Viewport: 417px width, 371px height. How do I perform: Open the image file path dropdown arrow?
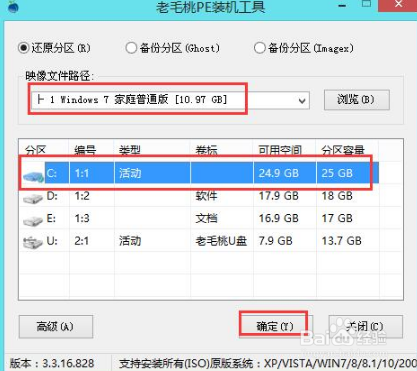click(302, 100)
